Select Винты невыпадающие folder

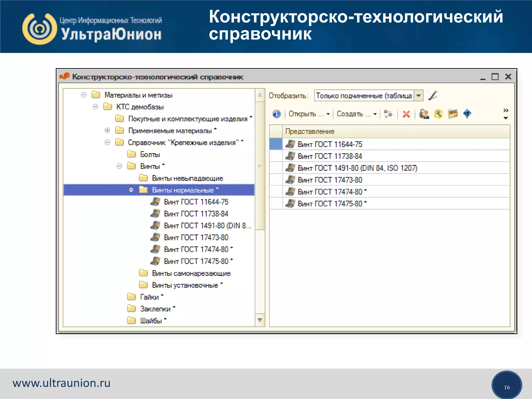188,178
